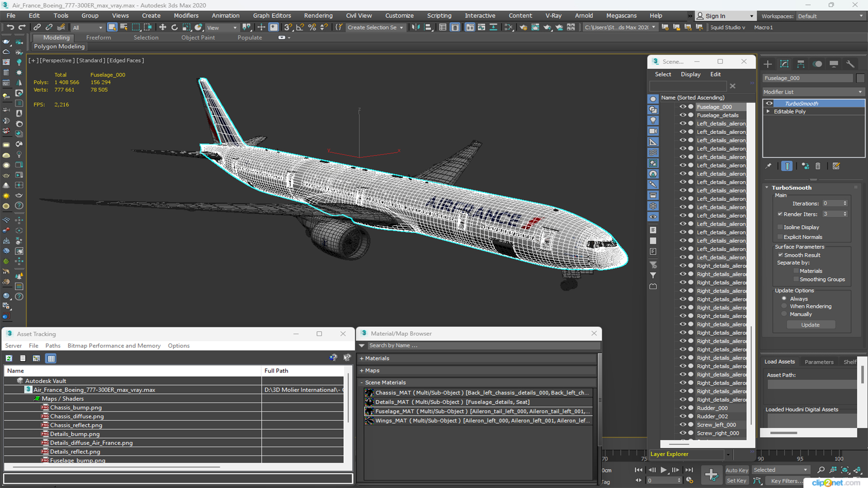Refresh the Asset Tracking list
The image size is (868, 488).
9,358
